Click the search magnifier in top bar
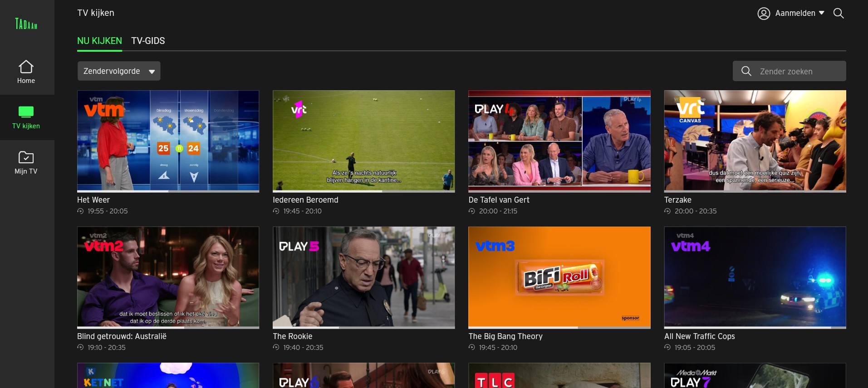The width and height of the screenshot is (868, 388). point(838,13)
